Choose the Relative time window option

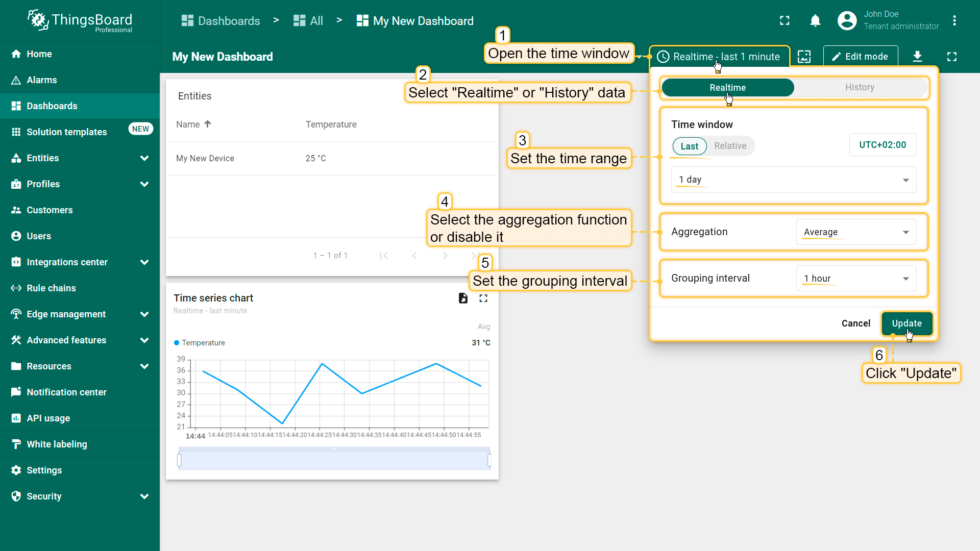(x=730, y=146)
